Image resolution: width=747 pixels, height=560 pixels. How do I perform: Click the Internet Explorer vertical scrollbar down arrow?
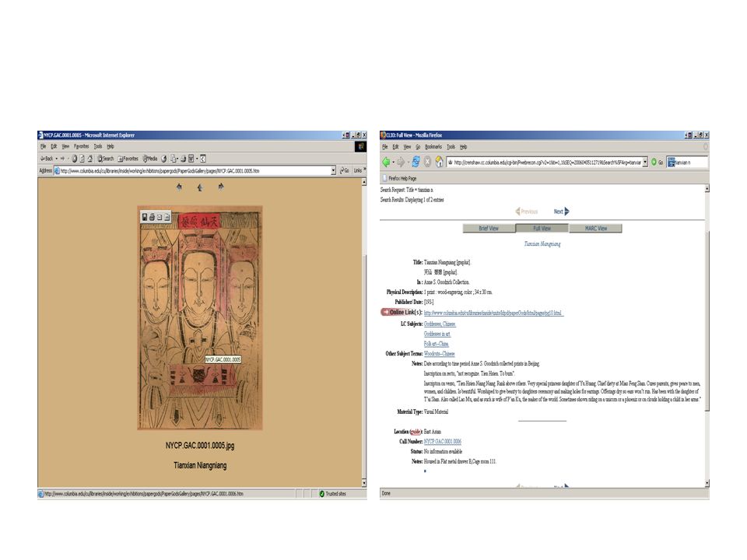[x=364, y=483]
